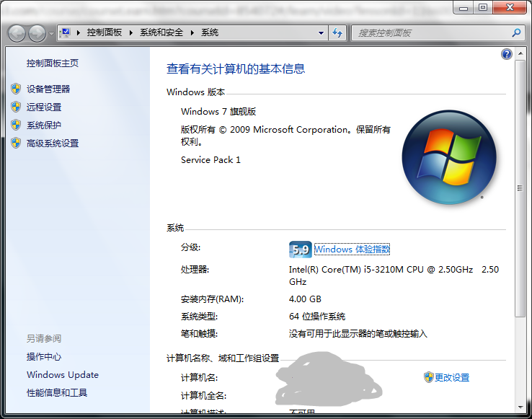The height and width of the screenshot is (419, 532).
Task: Maximize the System window
Action: 483,7
